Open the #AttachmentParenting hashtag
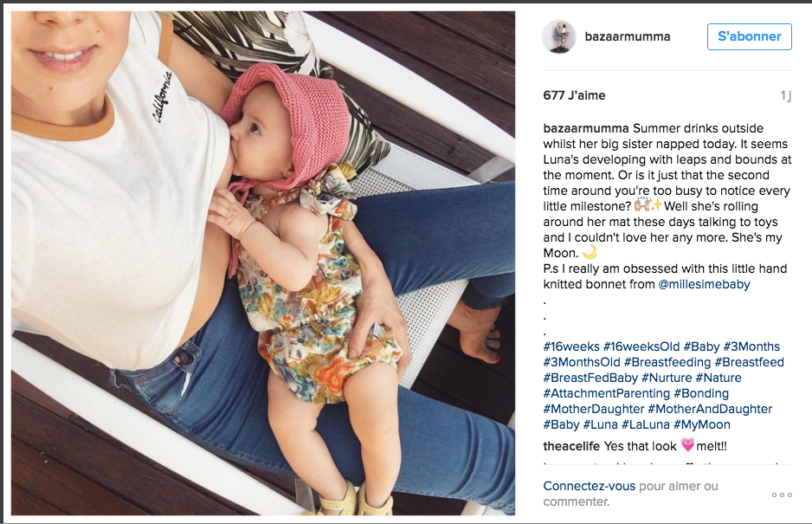 point(607,393)
